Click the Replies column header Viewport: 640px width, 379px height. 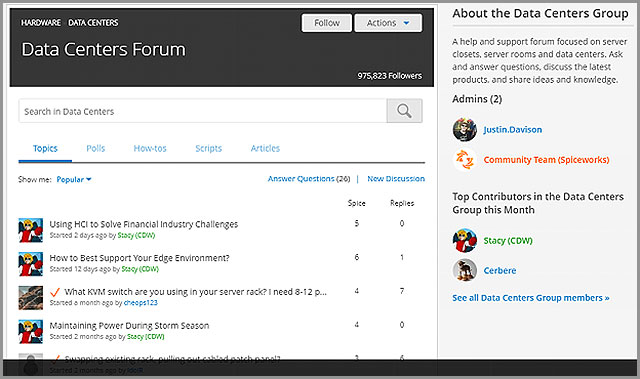tap(402, 203)
